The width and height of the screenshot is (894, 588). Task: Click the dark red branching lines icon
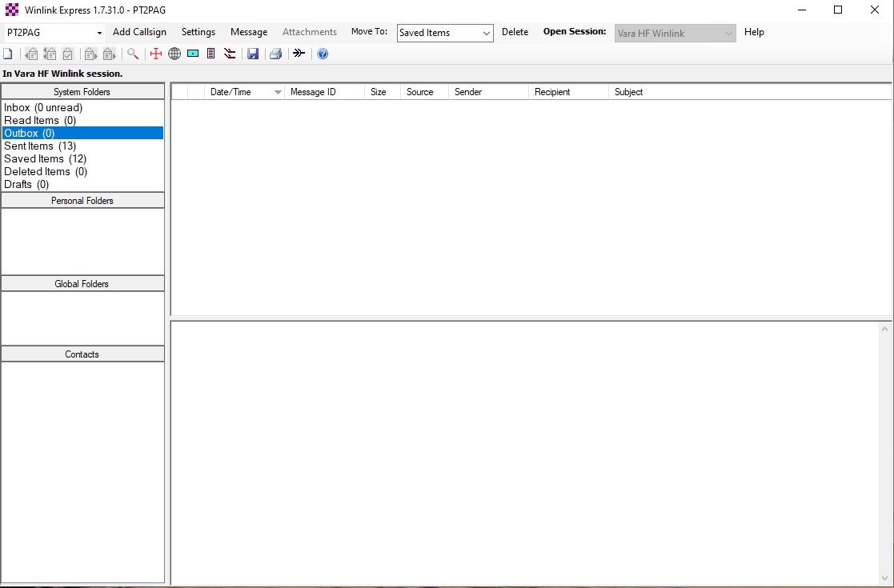tap(230, 54)
